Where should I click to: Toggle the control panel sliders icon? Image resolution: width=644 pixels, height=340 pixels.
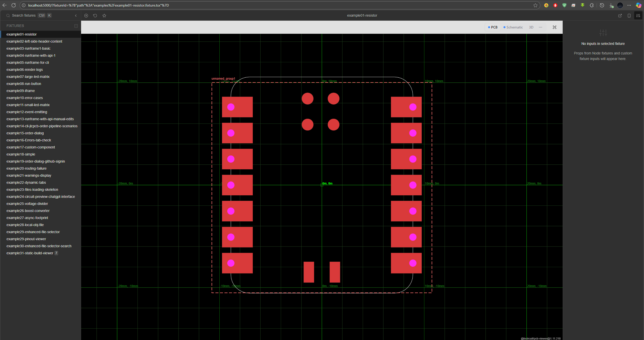(638, 16)
